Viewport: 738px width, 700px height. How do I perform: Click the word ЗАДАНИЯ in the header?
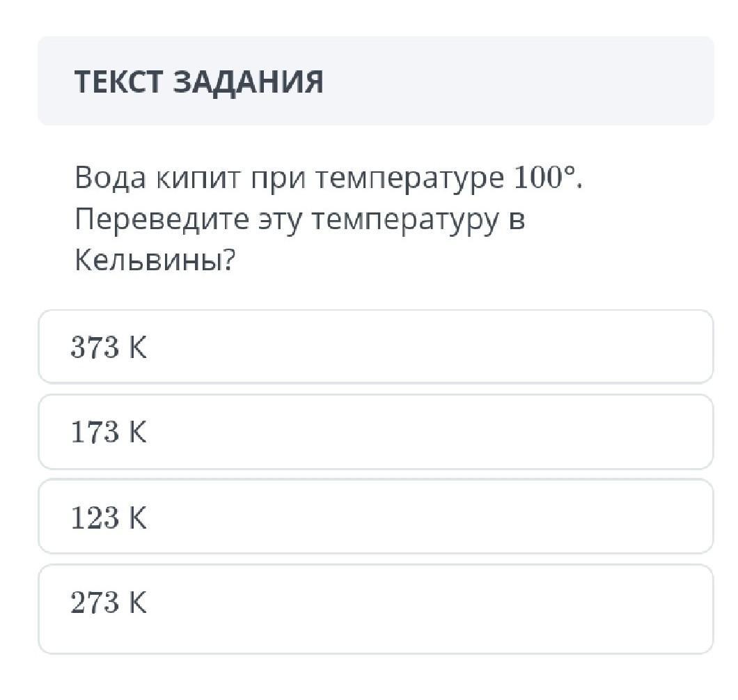click(x=247, y=81)
